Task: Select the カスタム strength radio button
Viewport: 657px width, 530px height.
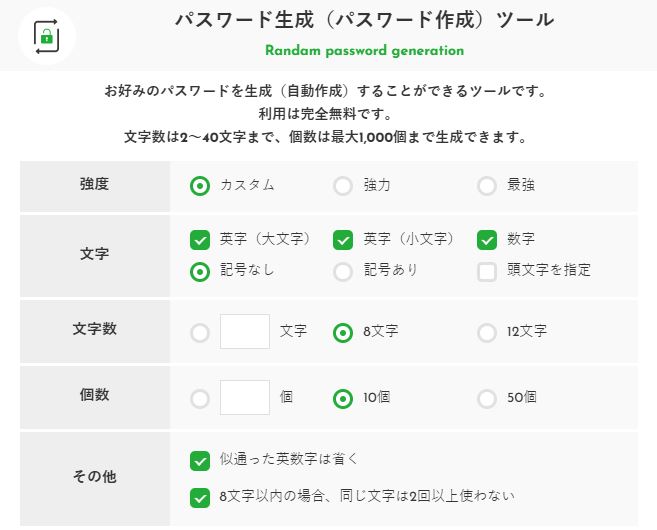Action: [200, 185]
